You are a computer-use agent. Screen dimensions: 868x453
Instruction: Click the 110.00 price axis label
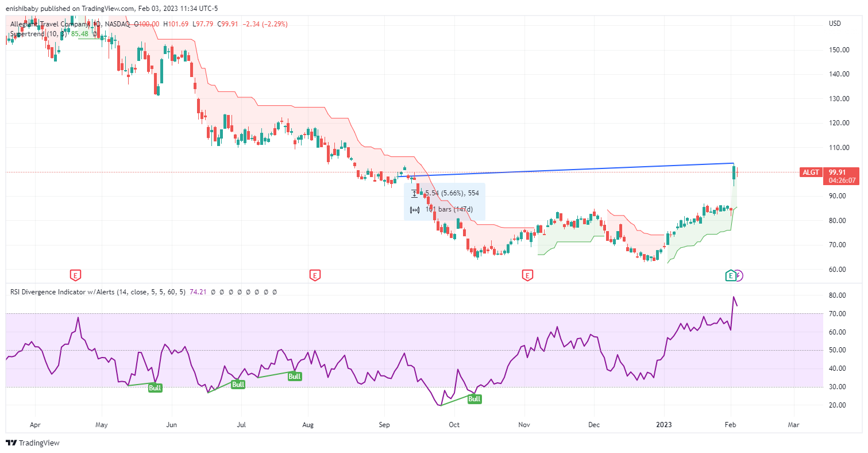838,147
